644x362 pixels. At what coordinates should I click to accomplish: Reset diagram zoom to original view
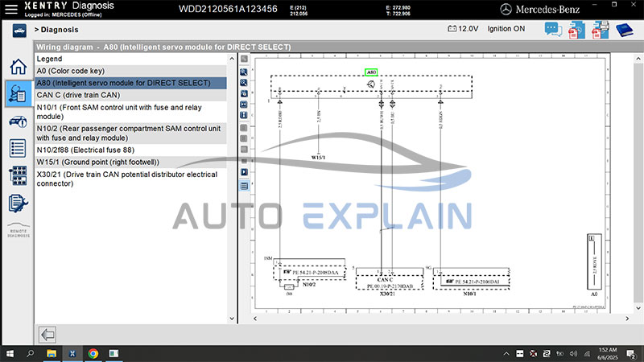244,93
